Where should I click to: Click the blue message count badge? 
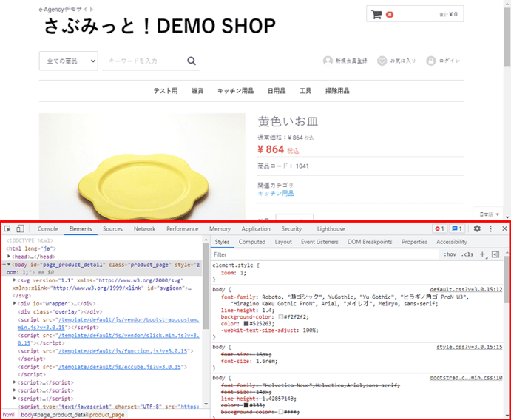tap(457, 228)
